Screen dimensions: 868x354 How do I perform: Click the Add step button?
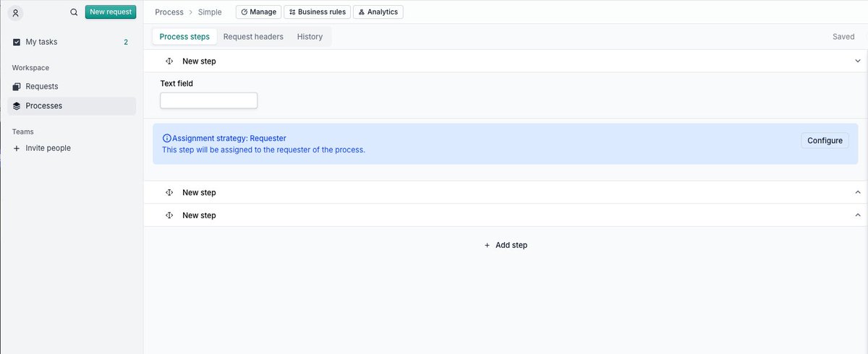click(506, 245)
